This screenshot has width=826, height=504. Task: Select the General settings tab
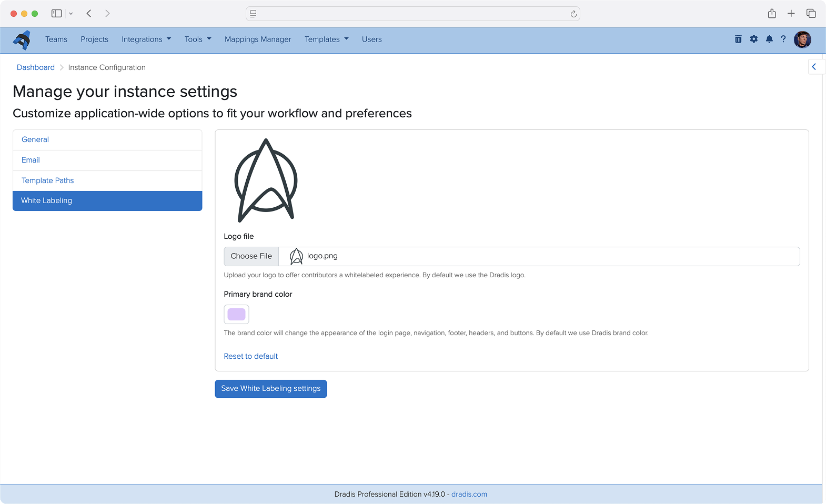pyautogui.click(x=35, y=139)
